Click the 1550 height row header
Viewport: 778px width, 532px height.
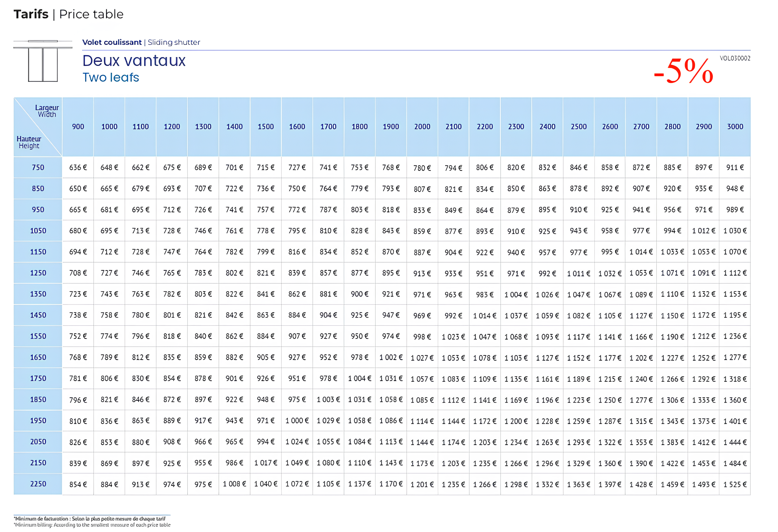(x=38, y=336)
